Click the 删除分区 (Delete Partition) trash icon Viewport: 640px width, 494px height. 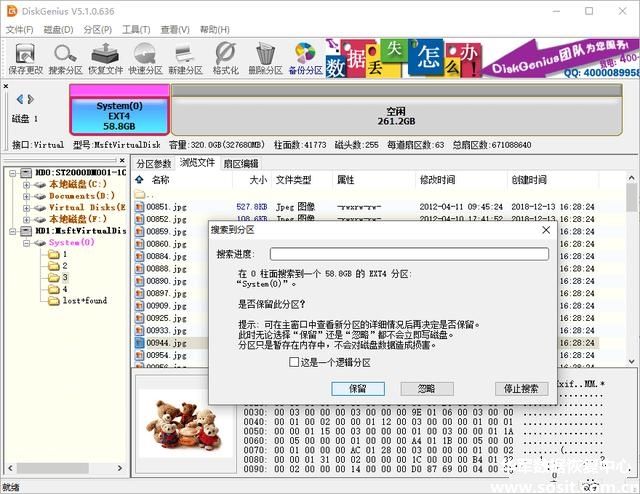pyautogui.click(x=265, y=58)
